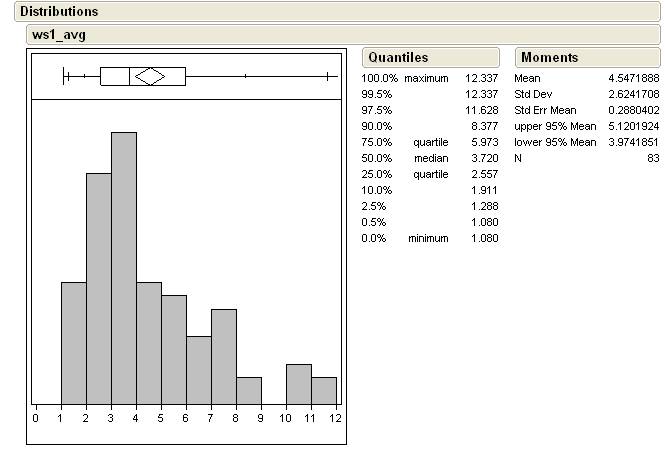665x452 pixels.
Task: Collapse the Moments table header
Action: (x=549, y=58)
